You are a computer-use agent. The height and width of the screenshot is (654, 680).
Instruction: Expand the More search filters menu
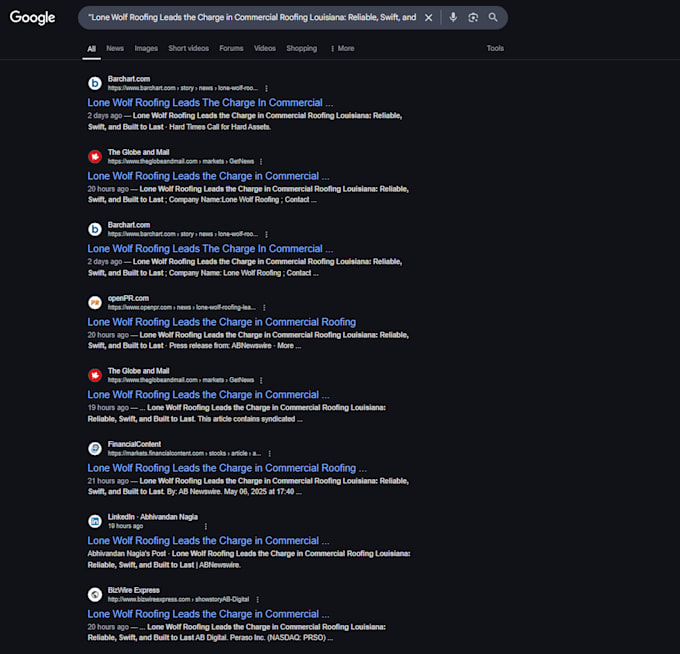343,48
